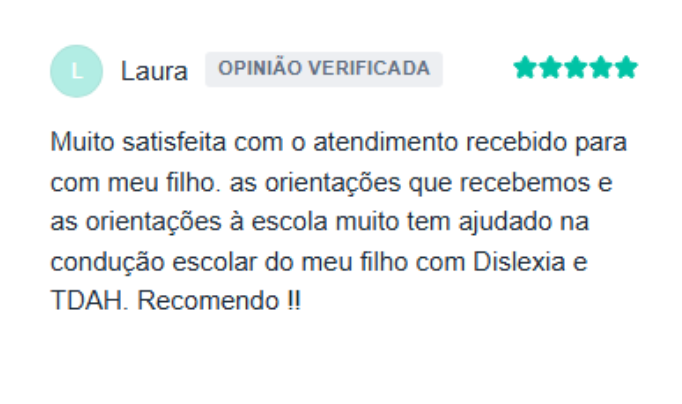The image size is (682, 404).
Task: Click the word 'recebemos' in the review
Action: click(525, 183)
